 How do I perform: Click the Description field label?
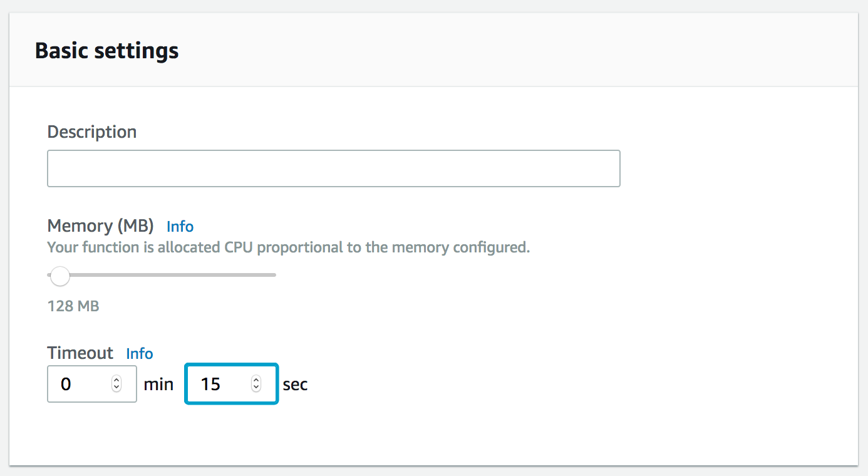point(91,132)
